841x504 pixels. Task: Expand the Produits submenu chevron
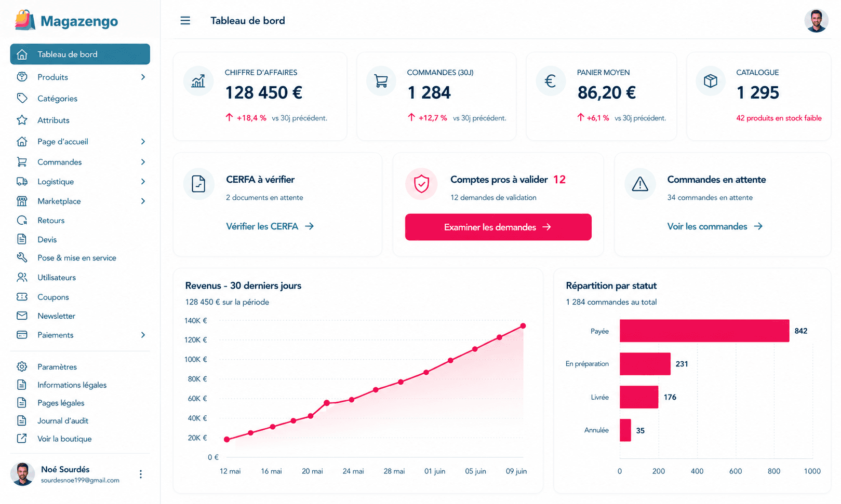coord(143,77)
